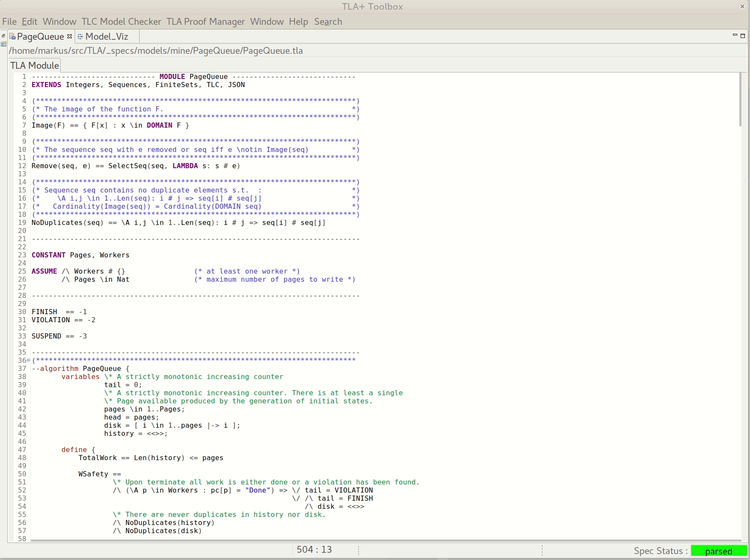Switch to the PageQueue tab

point(41,37)
